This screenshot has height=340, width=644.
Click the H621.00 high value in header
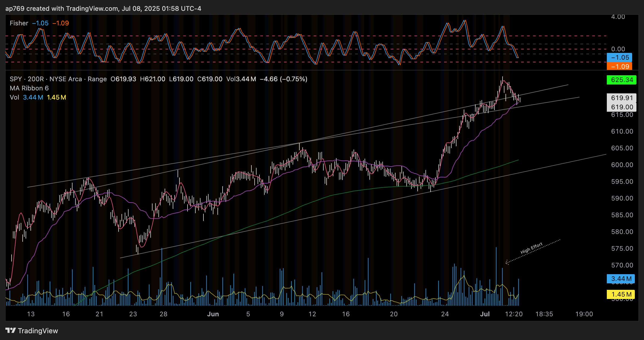(x=153, y=79)
